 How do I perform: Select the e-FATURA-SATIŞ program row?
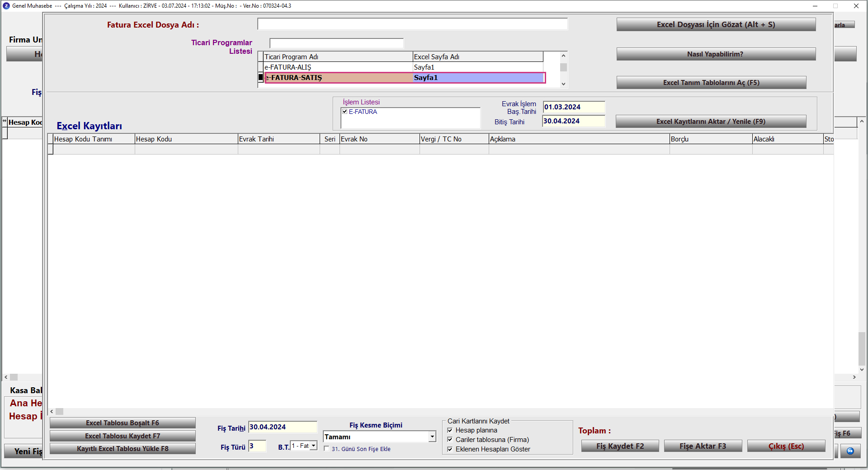pos(337,78)
